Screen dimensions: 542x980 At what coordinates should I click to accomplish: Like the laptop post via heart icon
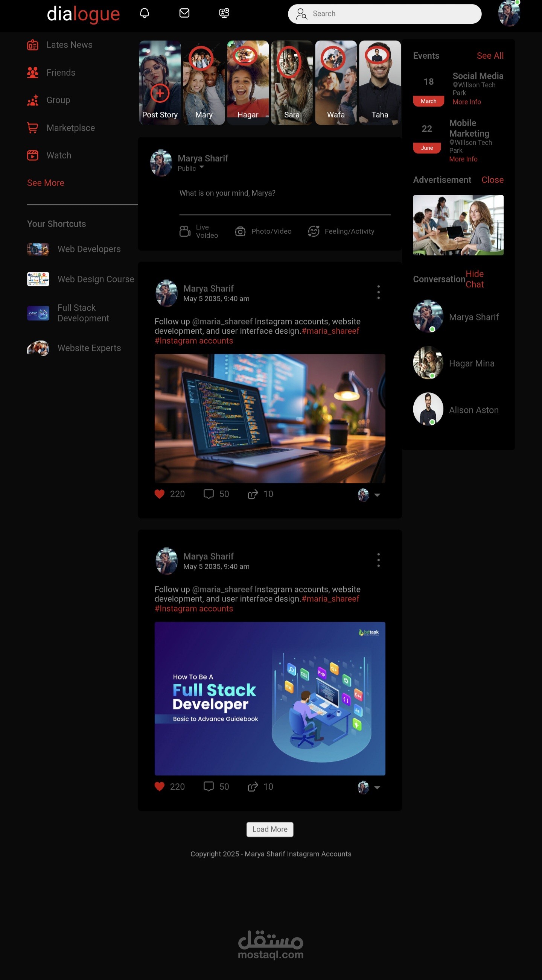coord(160,494)
